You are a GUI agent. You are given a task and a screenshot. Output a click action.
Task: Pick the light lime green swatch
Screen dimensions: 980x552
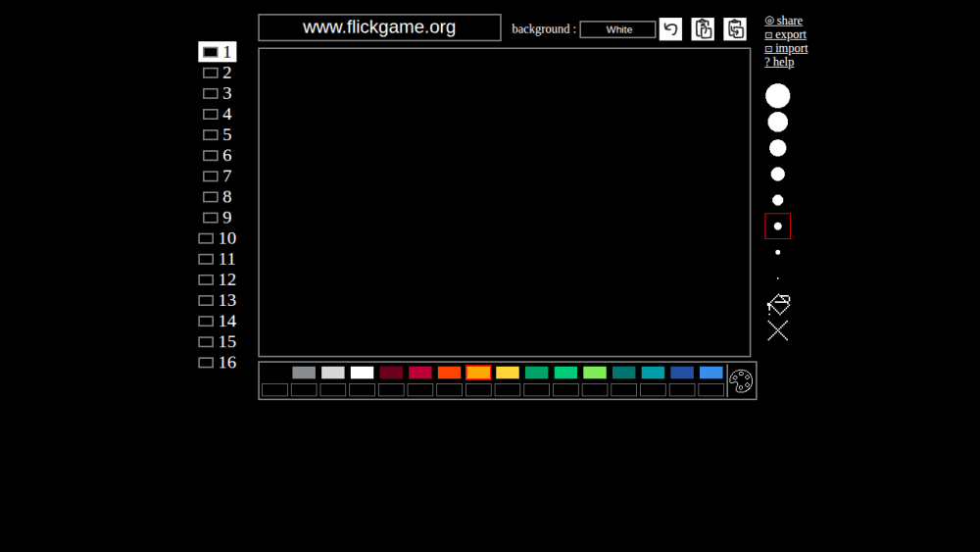pyautogui.click(x=595, y=373)
